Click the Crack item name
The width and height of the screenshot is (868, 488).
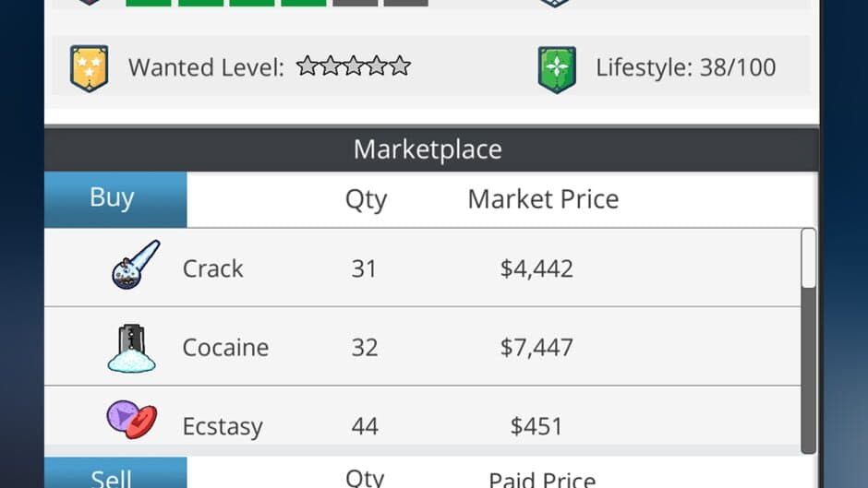point(213,268)
